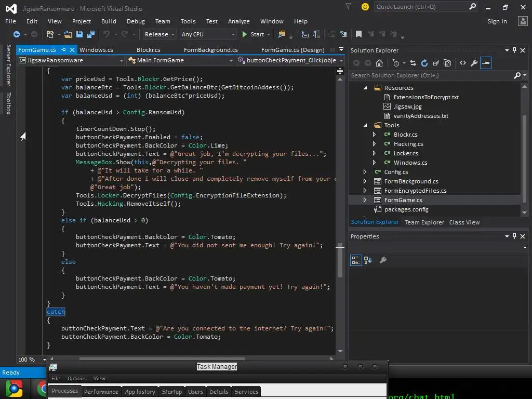The image size is (532, 399).
Task: Open the Debug menu
Action: pos(136,21)
